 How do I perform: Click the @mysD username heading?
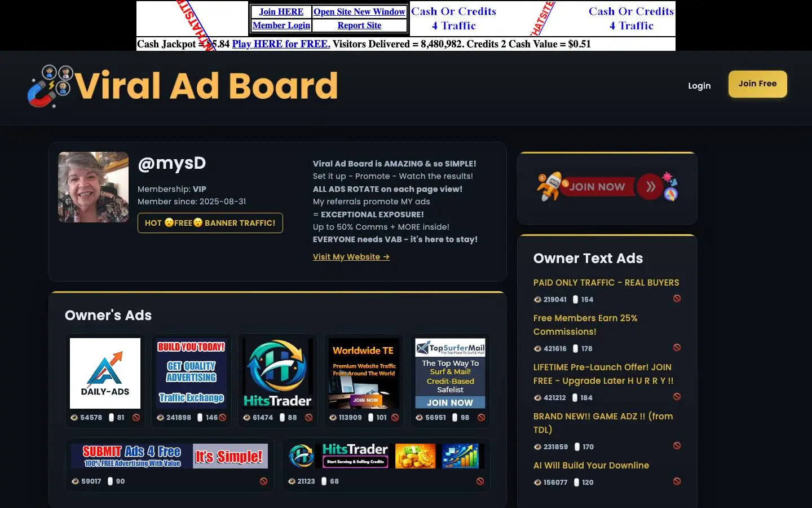(x=172, y=163)
